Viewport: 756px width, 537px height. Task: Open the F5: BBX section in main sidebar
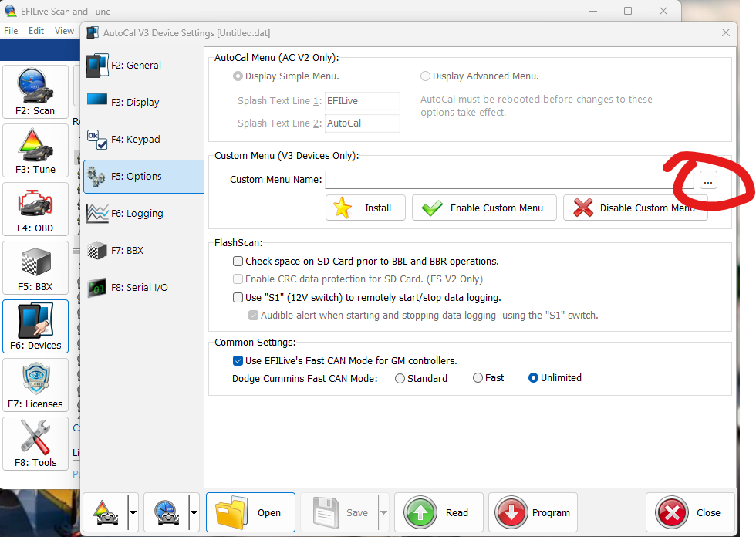tap(35, 268)
